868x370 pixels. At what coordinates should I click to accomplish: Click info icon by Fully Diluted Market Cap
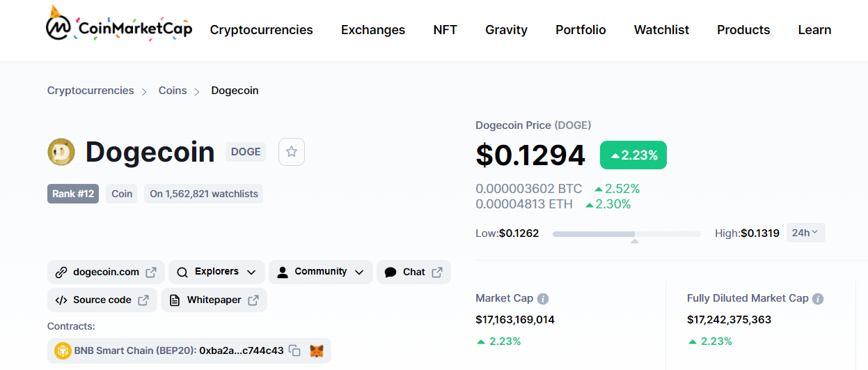pyautogui.click(x=818, y=299)
